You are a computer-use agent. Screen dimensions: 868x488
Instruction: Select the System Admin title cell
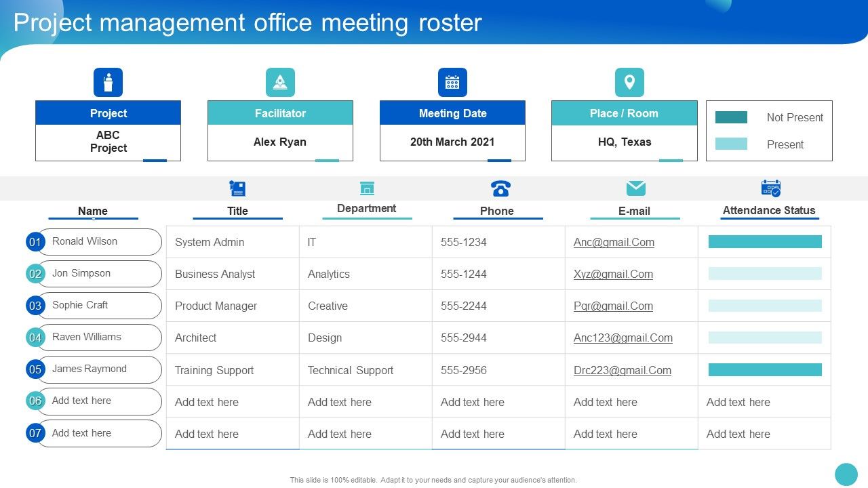tap(233, 242)
